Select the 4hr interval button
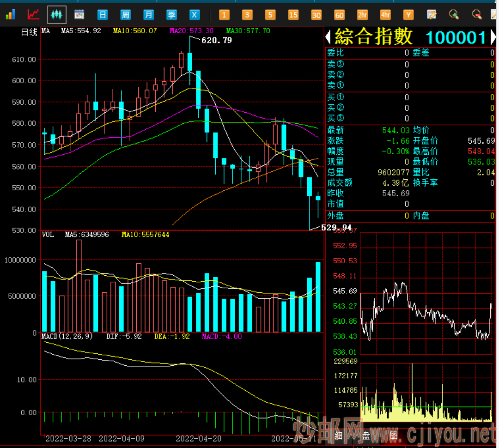This screenshot has width=499, height=448. pos(385,15)
